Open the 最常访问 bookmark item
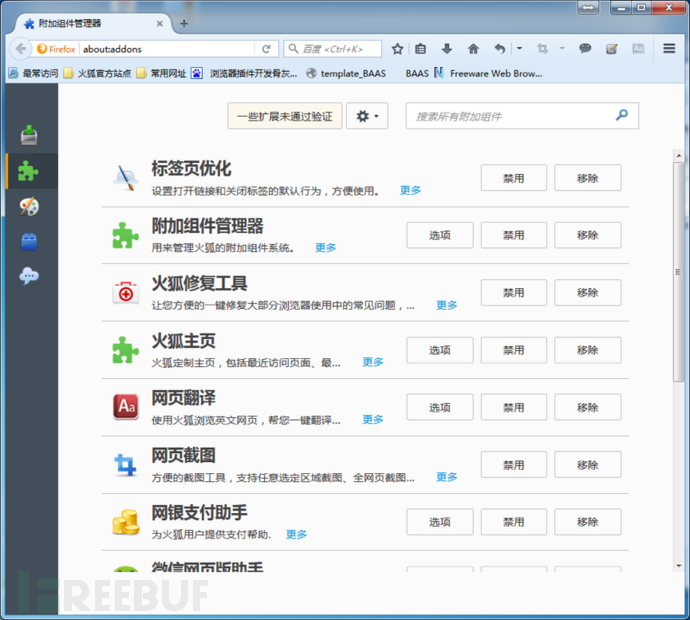Image resolution: width=690 pixels, height=620 pixels. tap(33, 73)
